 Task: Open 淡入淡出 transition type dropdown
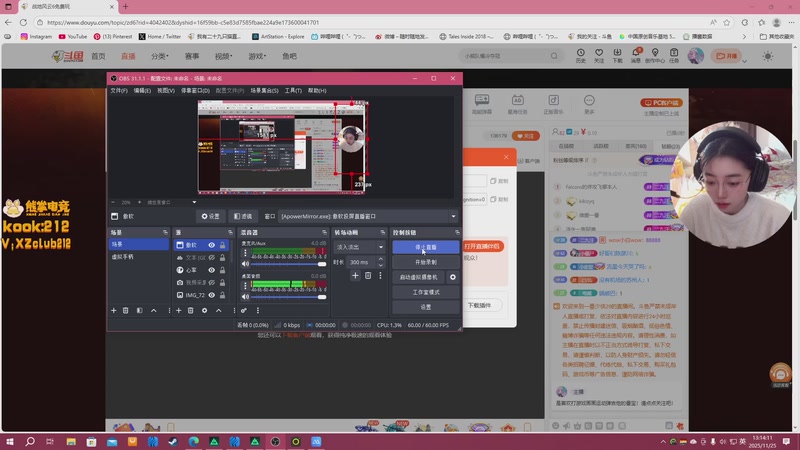point(359,247)
